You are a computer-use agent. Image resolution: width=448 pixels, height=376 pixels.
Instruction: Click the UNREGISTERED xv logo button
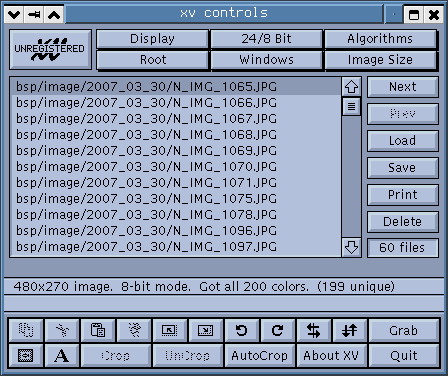click(50, 49)
